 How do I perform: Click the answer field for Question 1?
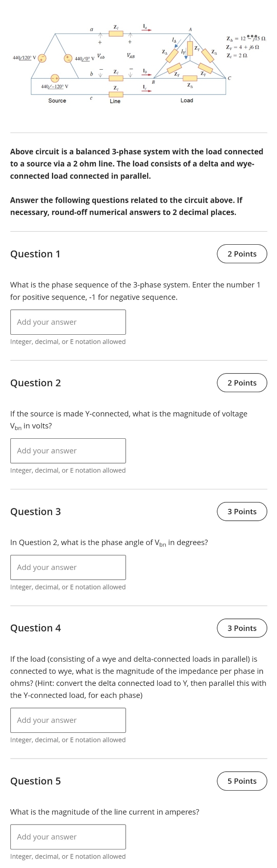pyautogui.click(x=68, y=322)
